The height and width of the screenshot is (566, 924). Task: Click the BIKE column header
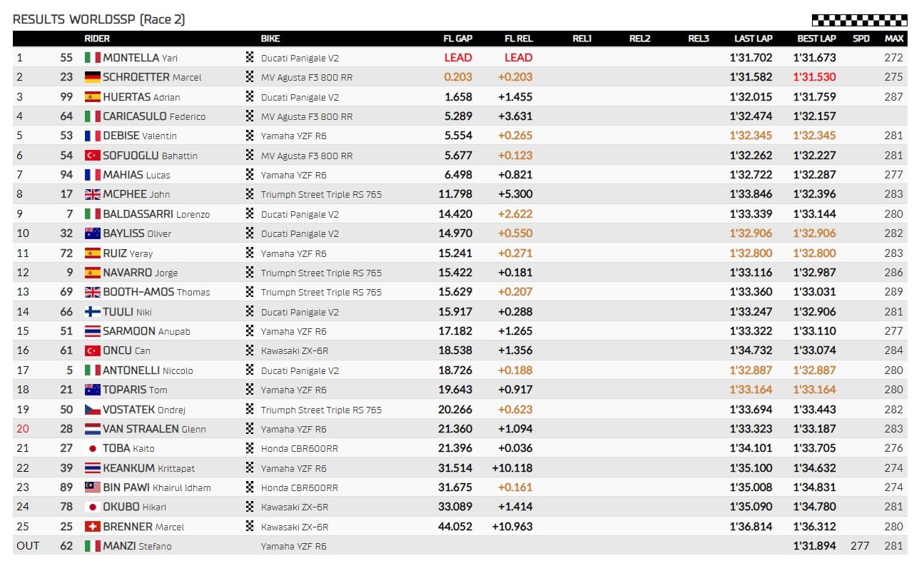pos(271,39)
